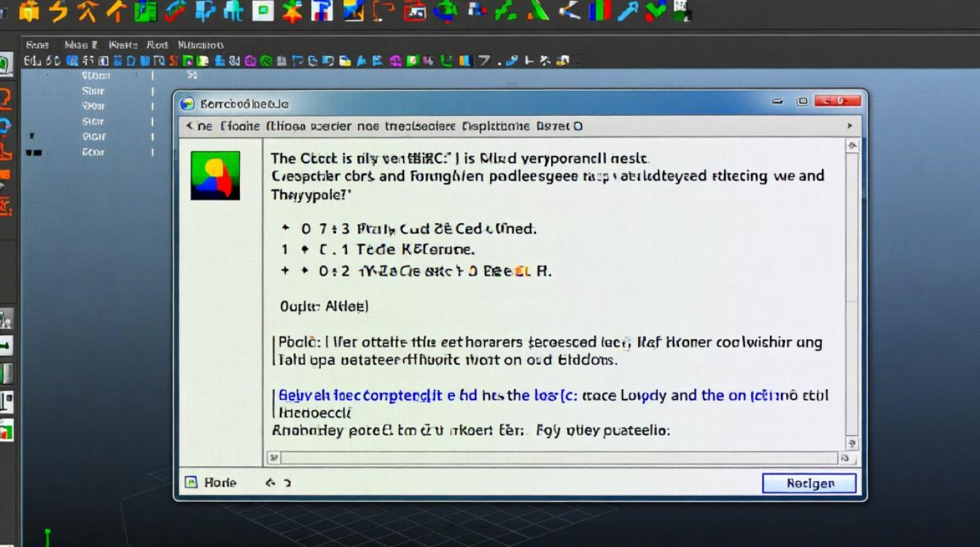Click the multicolored square icon inside the dialog
Screen dimensions: 980x547
click(215, 176)
